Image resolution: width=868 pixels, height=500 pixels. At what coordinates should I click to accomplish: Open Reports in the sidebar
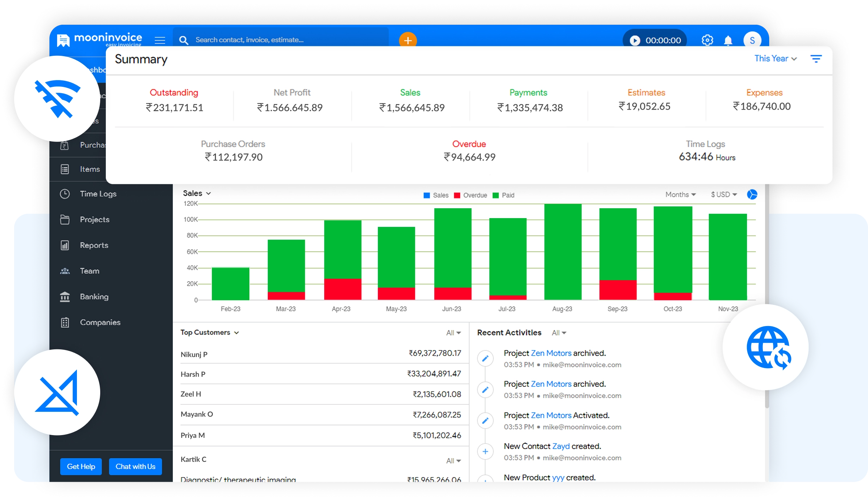click(94, 245)
